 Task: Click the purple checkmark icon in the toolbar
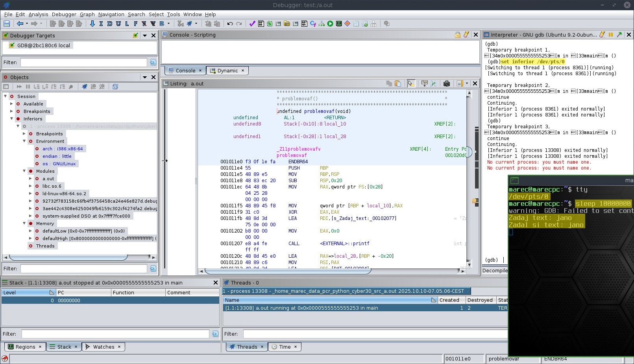(x=252, y=24)
